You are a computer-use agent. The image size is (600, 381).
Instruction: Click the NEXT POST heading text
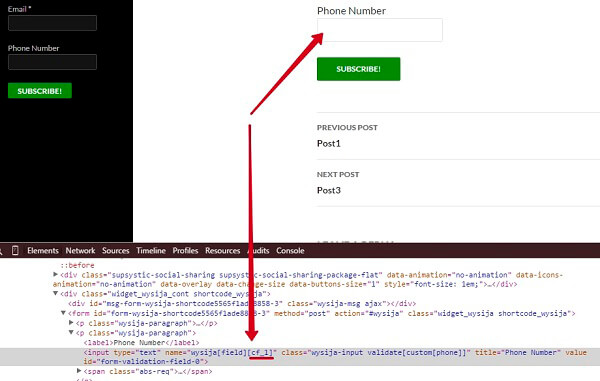click(x=338, y=174)
